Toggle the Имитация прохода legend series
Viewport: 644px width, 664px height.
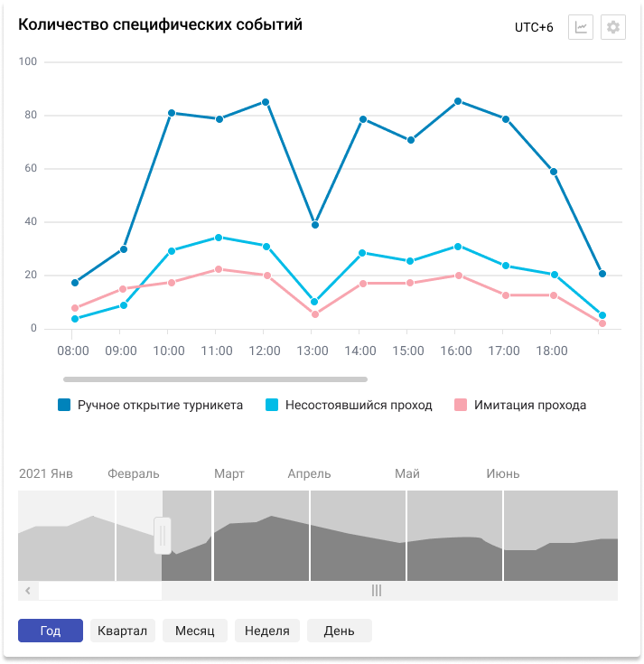click(520, 406)
